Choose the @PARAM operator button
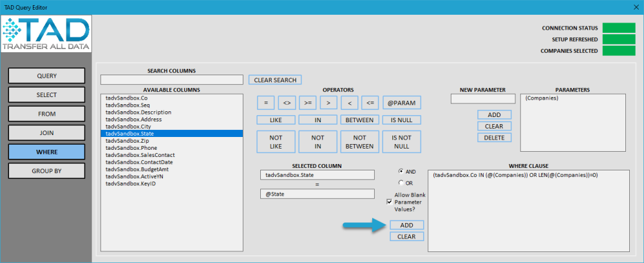Viewport: 644px width, 263px height. (402, 103)
